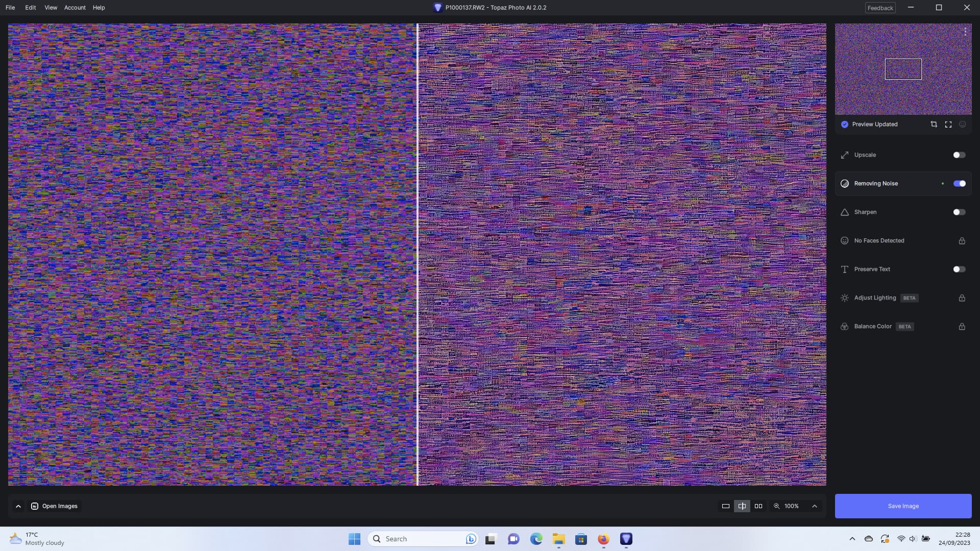
Task: Select the side-by-side view icon
Action: click(758, 506)
